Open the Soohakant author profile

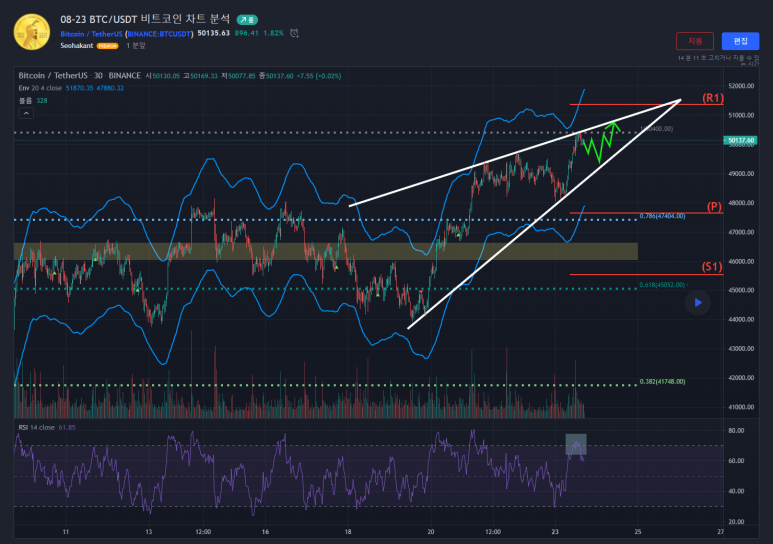(76, 45)
